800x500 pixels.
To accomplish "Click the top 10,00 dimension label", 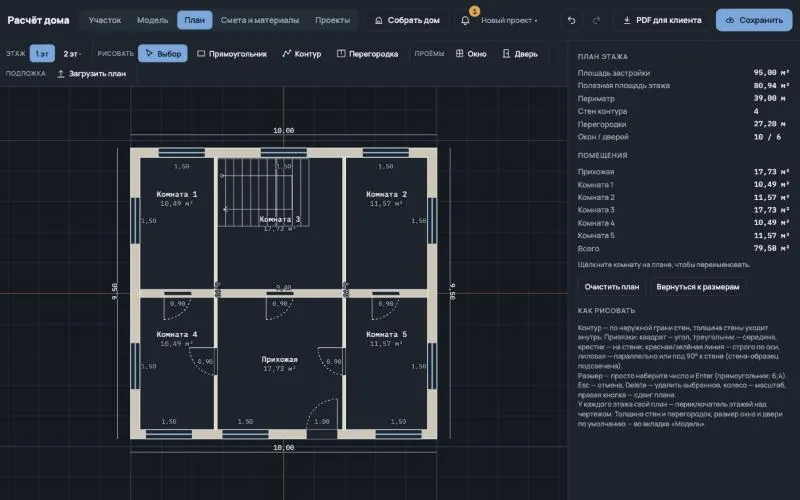I will (284, 131).
